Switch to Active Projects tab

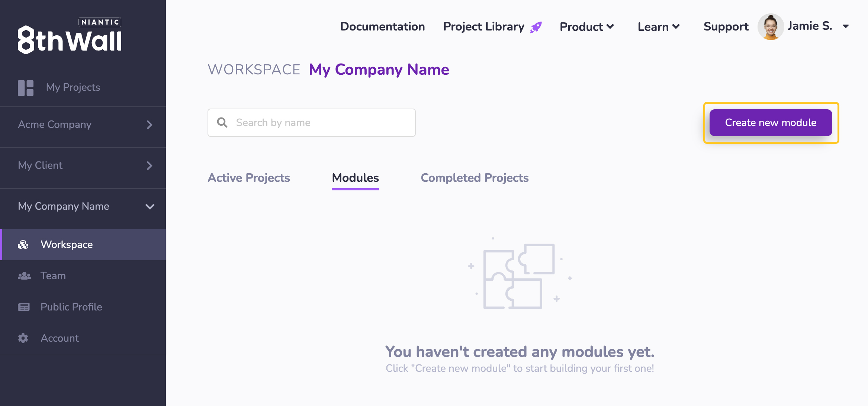[248, 178]
